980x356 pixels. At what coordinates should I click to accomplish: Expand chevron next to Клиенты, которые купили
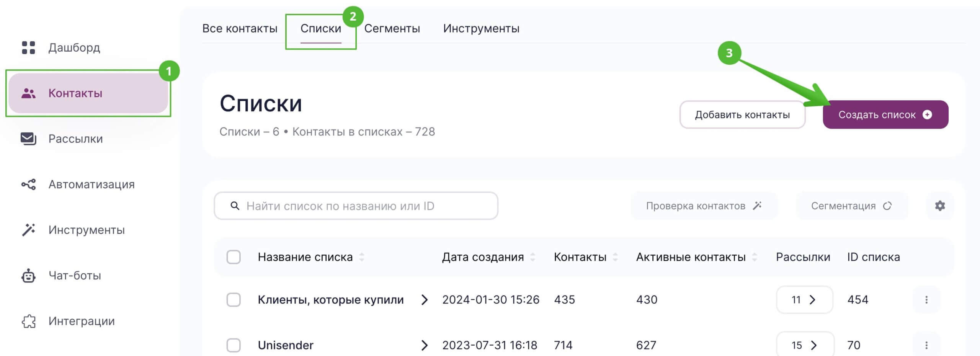(x=424, y=300)
